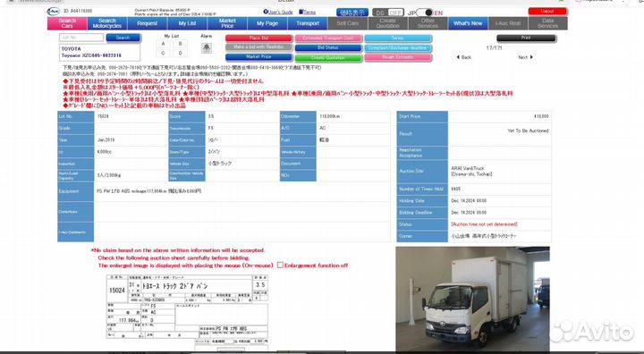Open the Other Services tab
This screenshot has width=644, height=354.
click(x=428, y=23)
